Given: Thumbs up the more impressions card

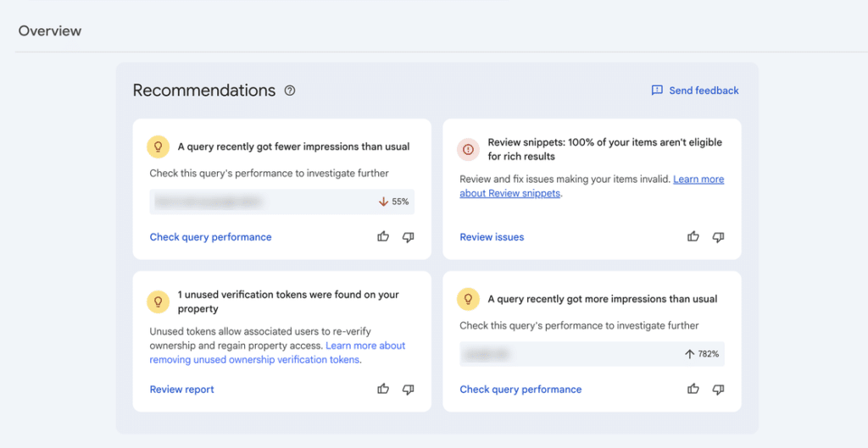Looking at the screenshot, I should (693, 389).
